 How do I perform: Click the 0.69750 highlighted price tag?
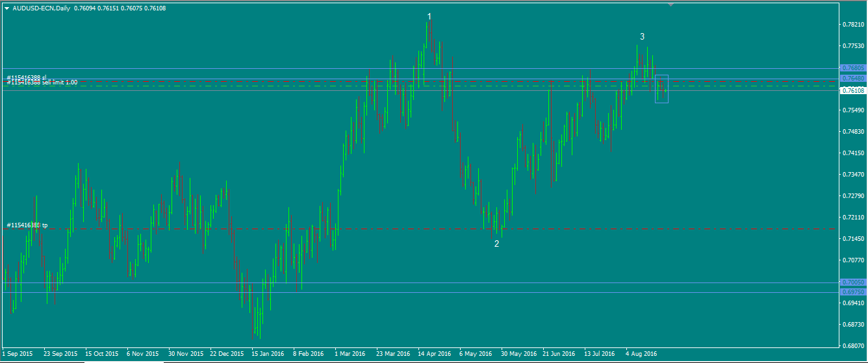[852, 292]
